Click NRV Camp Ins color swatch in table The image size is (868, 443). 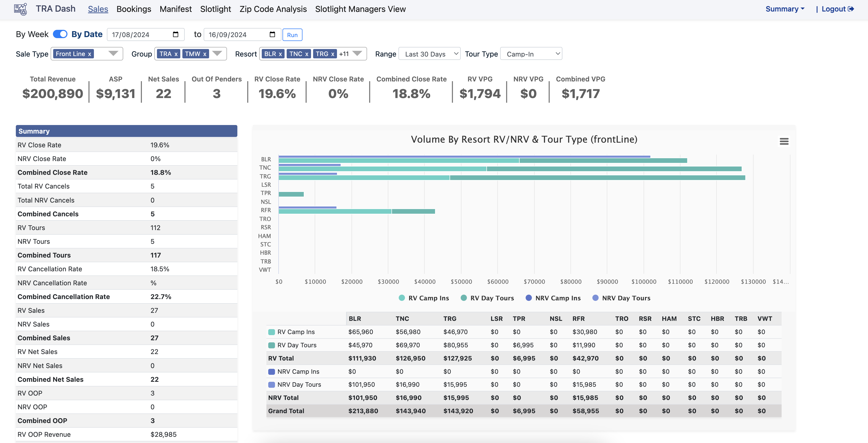271,372
